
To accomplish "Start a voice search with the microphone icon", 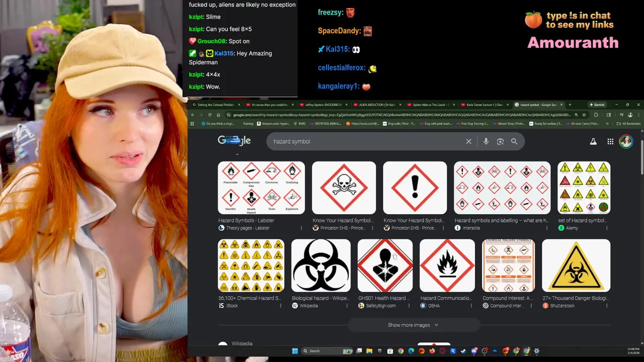I will click(x=486, y=141).
